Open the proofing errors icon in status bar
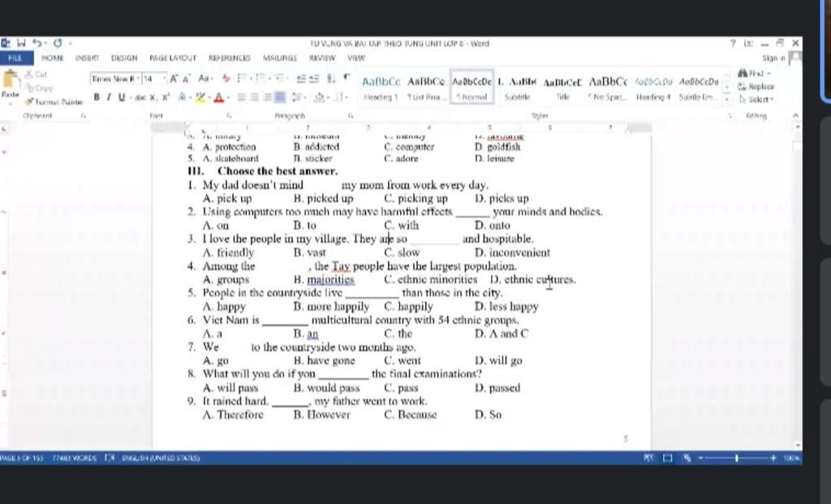This screenshot has width=831, height=504. pos(110,458)
